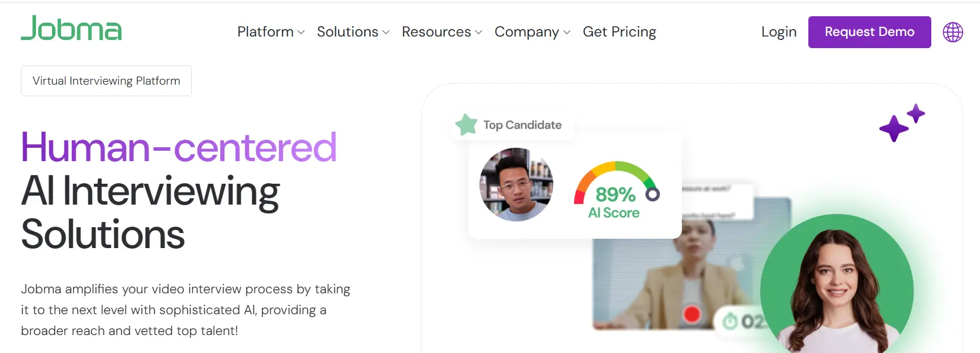Click the woman's portrait in green circle
The height and width of the screenshot is (353, 980).
(x=837, y=284)
